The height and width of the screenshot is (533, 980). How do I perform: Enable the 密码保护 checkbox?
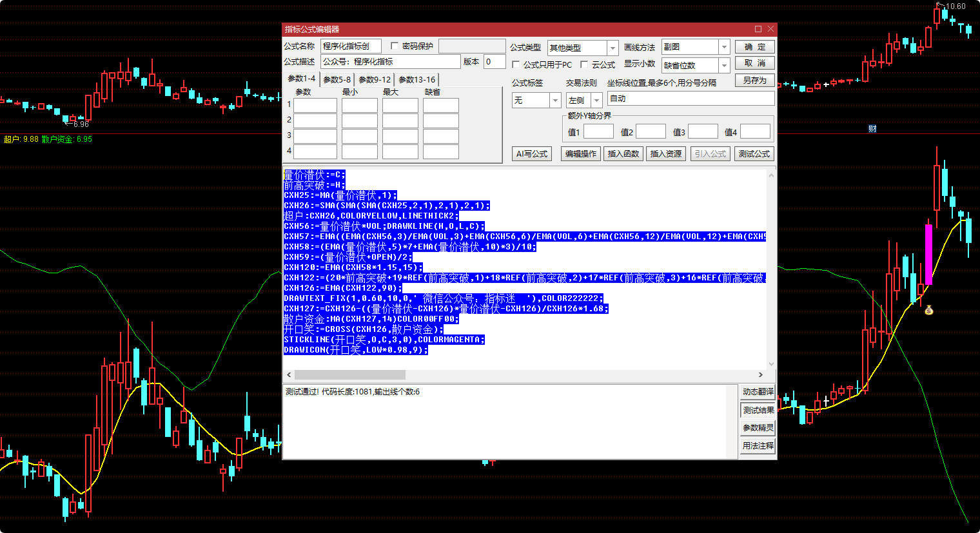(x=395, y=46)
